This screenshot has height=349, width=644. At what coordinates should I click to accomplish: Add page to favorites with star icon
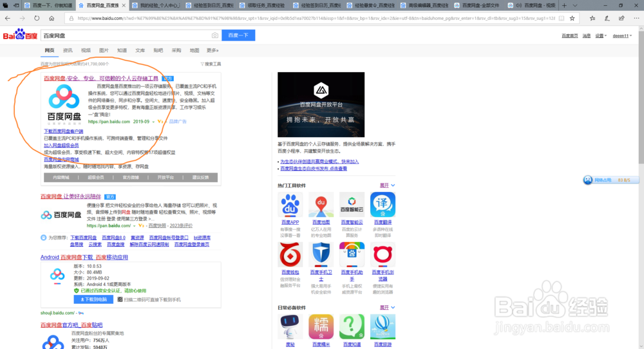[x=572, y=18]
